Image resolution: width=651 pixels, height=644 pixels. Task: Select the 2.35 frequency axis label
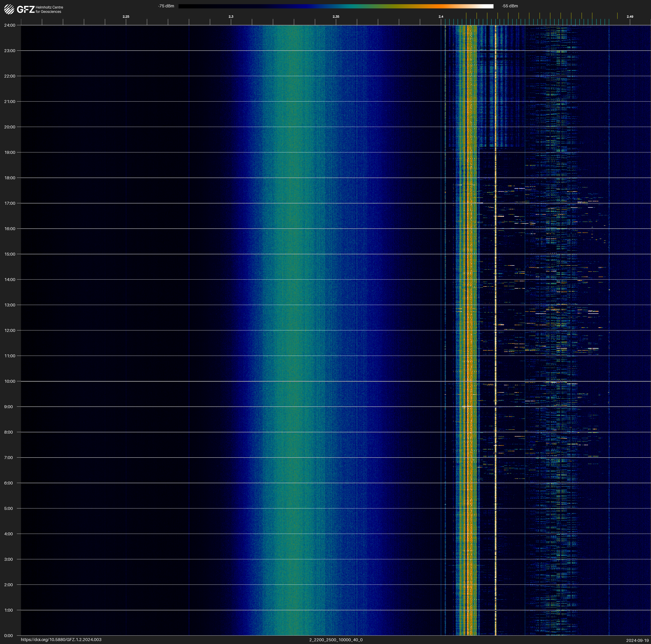(336, 17)
